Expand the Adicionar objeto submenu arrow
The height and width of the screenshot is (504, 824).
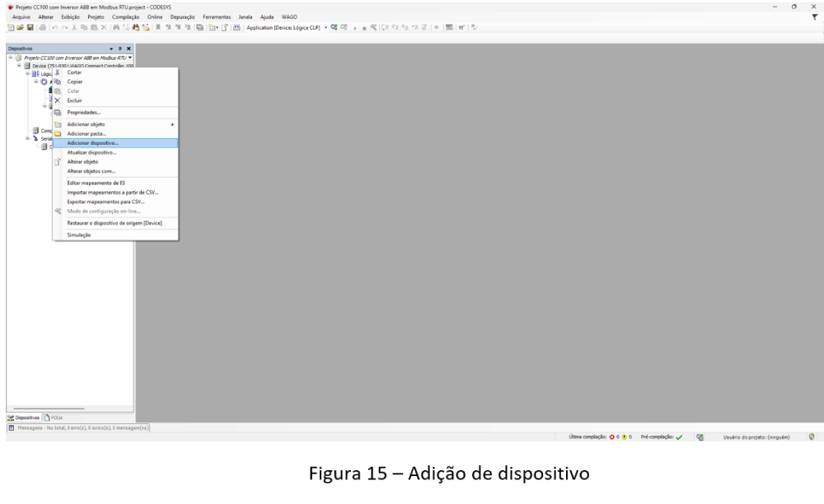point(172,124)
